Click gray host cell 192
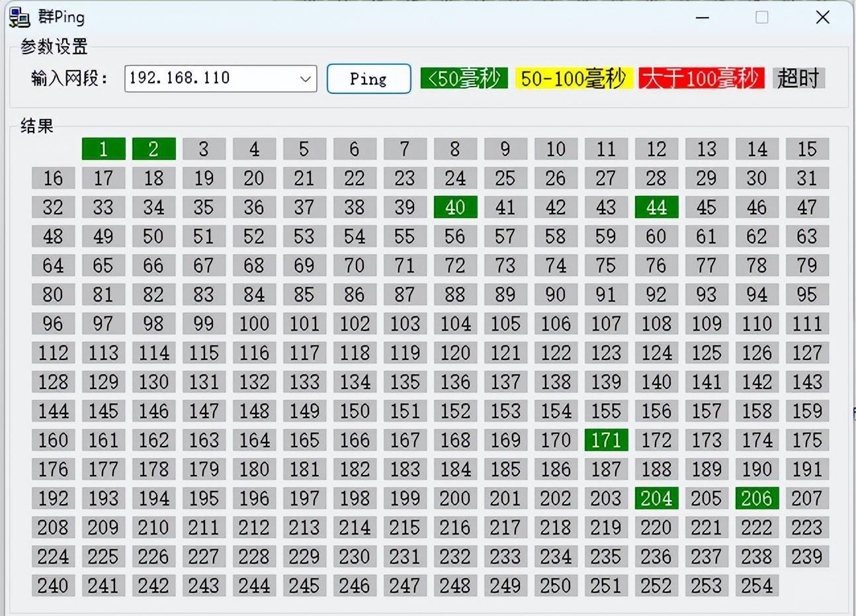Image resolution: width=856 pixels, height=616 pixels. click(x=54, y=498)
